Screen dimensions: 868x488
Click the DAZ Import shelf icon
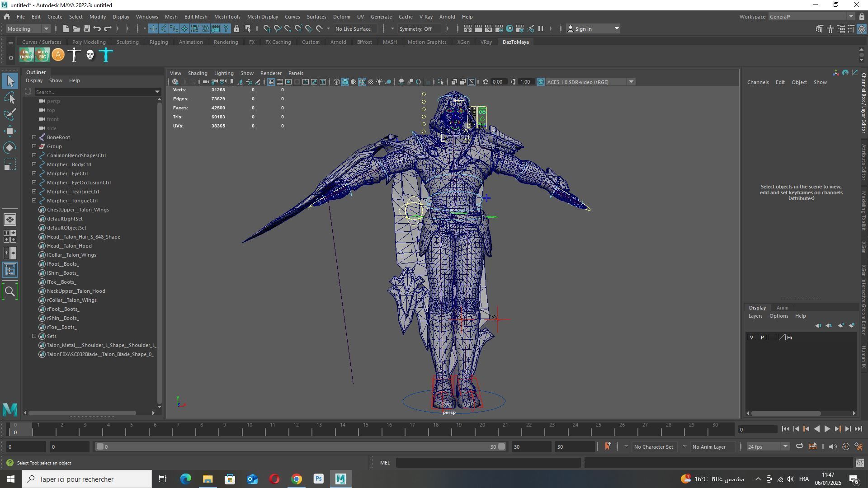26,55
